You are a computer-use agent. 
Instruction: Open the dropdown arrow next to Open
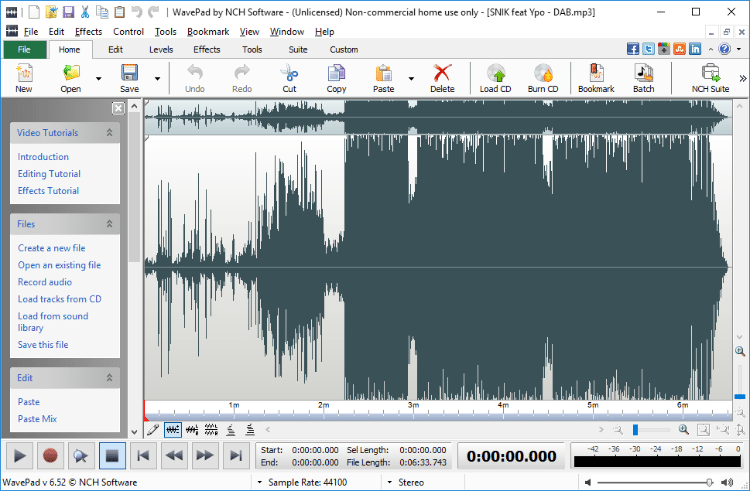(x=99, y=78)
